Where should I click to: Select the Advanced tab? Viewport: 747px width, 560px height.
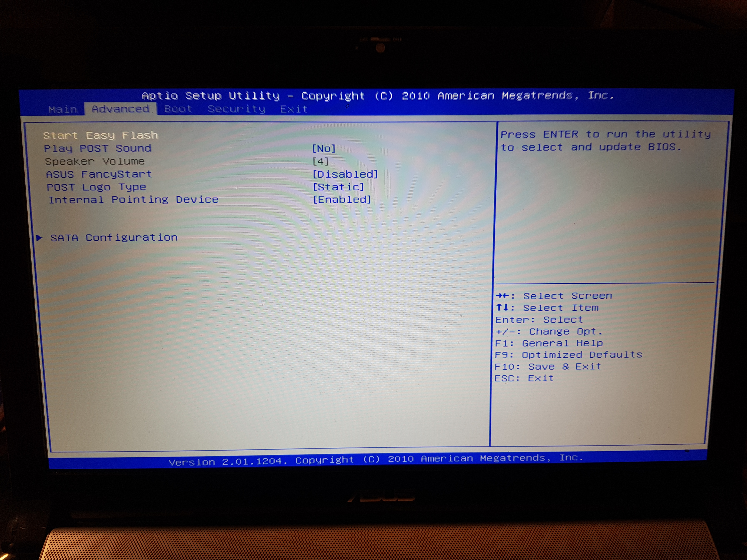click(121, 109)
